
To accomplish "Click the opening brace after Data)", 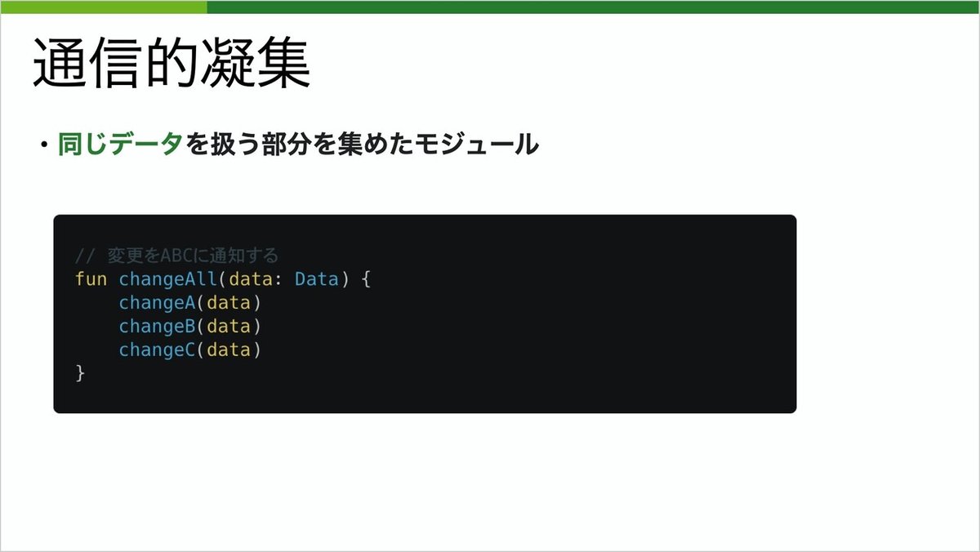I will [x=366, y=279].
